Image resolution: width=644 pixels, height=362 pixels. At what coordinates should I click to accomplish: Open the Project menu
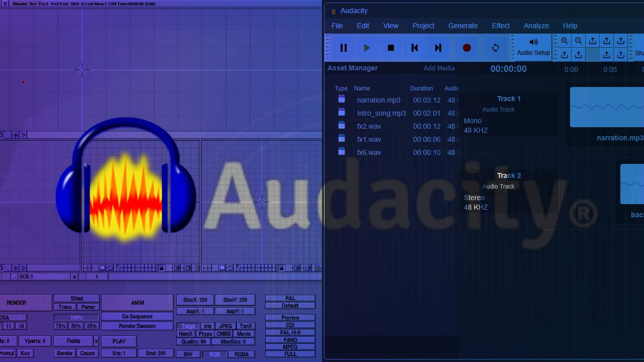coord(423,26)
